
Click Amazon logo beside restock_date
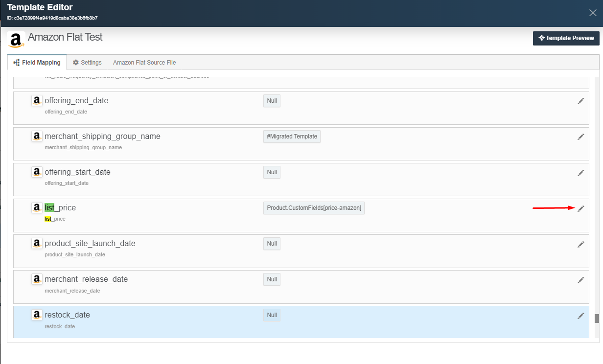tap(37, 315)
